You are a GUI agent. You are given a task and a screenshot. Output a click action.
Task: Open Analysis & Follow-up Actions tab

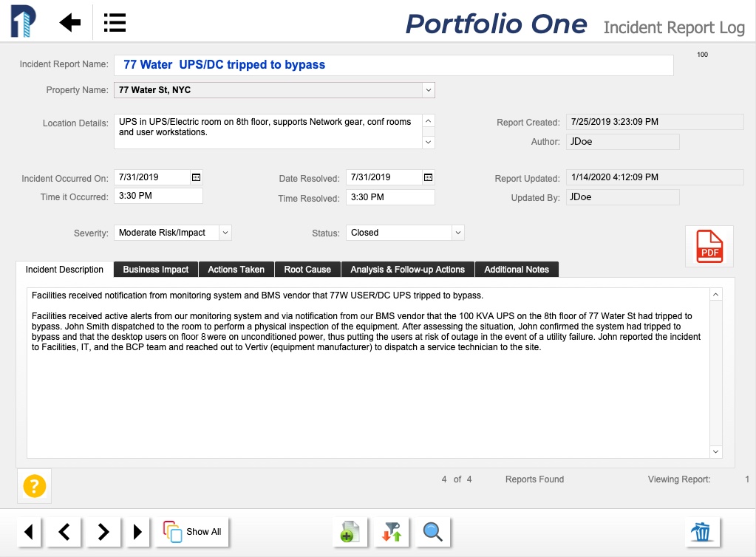point(408,270)
